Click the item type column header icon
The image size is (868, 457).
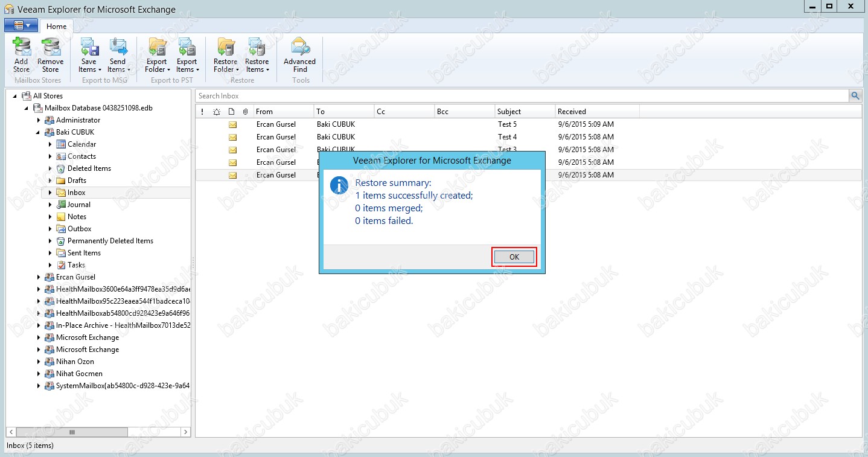(x=231, y=112)
